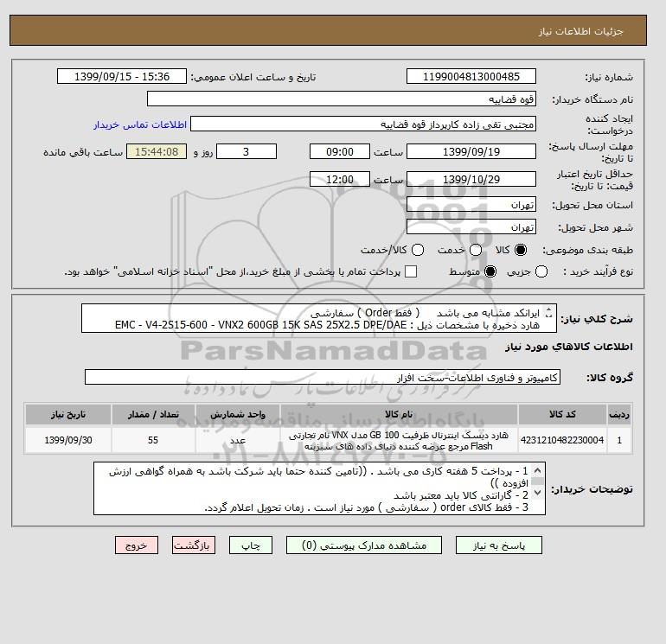Click the delivery city field تهران
This screenshot has width=666, height=644.
pos(471,226)
